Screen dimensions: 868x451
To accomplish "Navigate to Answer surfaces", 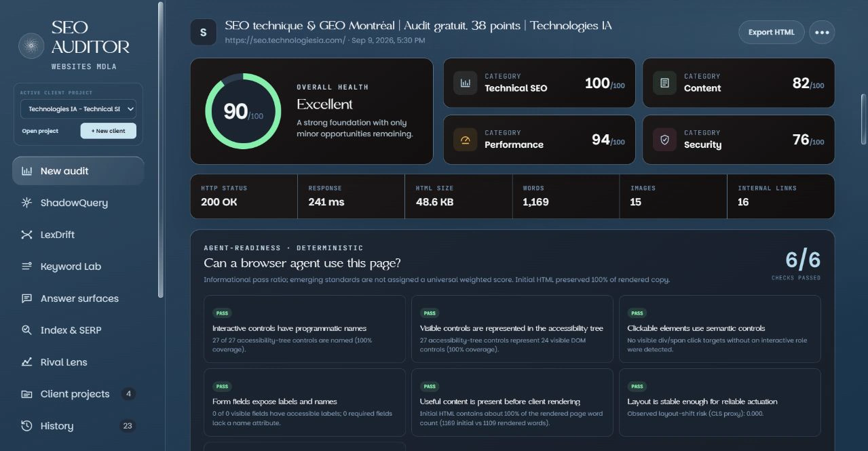I will point(78,298).
